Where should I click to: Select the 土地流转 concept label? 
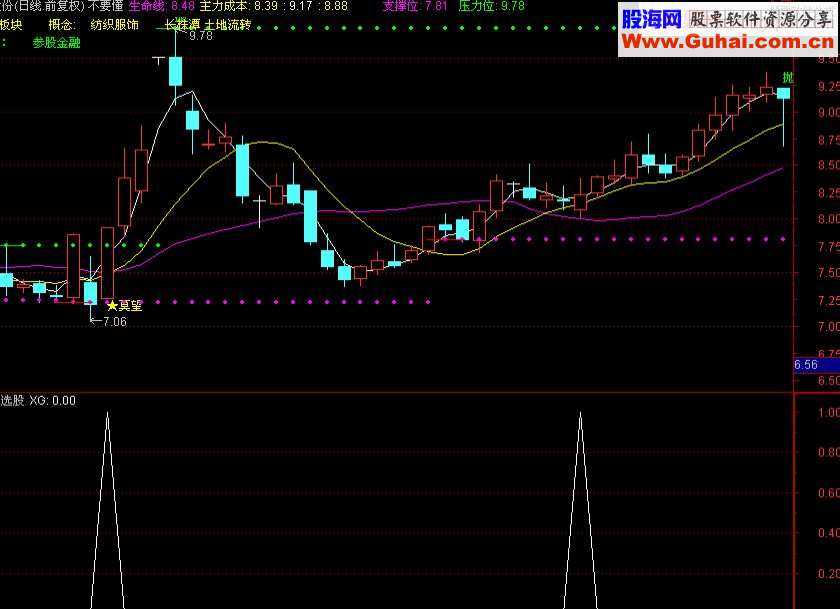pos(228,25)
